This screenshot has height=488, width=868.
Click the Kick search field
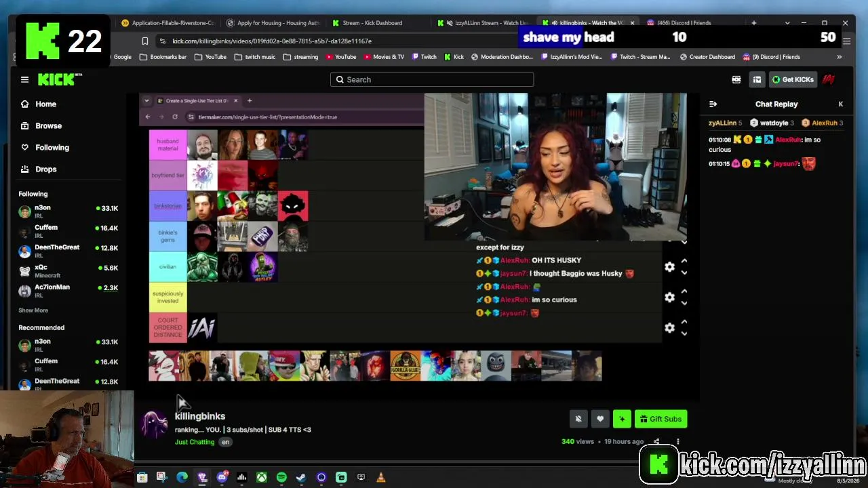click(x=432, y=79)
